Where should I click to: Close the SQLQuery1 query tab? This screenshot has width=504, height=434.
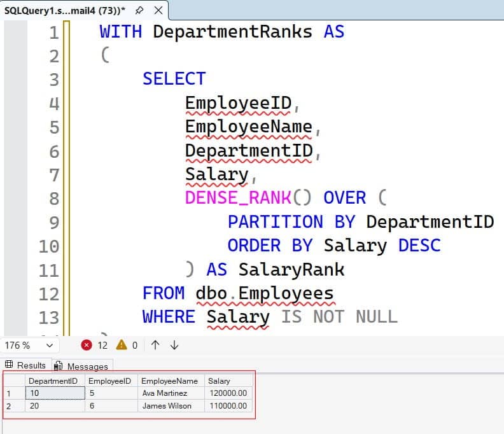[158, 10]
